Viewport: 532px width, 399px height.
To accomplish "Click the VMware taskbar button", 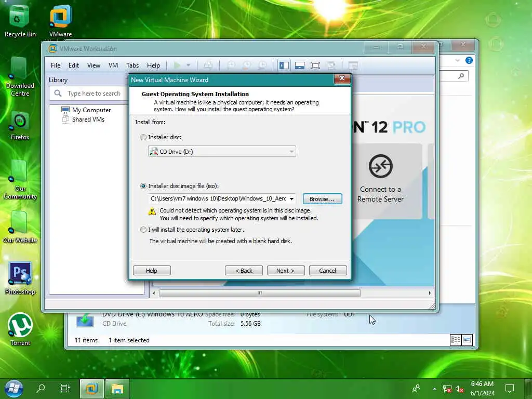I will 91,389.
